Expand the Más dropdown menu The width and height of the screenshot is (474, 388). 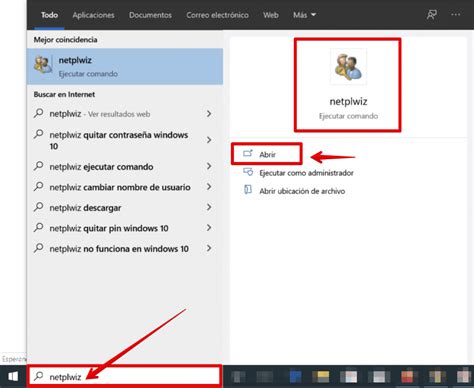coord(304,15)
